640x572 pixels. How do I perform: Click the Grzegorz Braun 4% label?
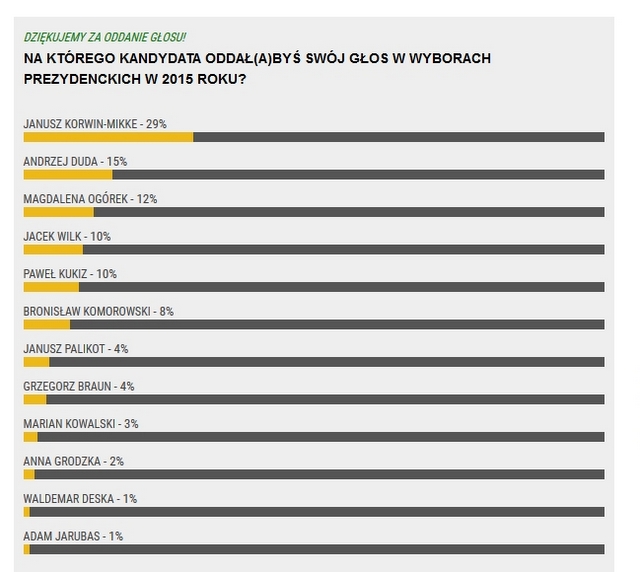tap(78, 386)
